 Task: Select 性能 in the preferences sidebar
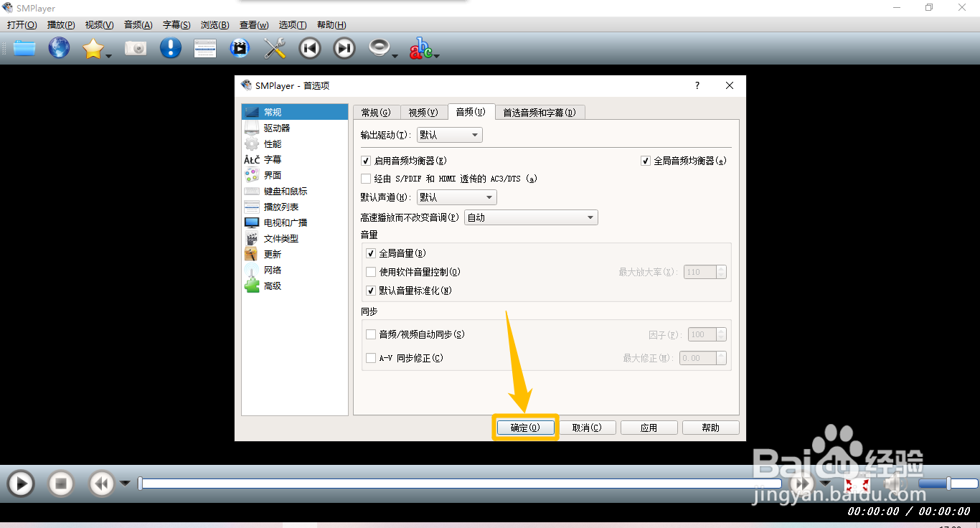295,143
